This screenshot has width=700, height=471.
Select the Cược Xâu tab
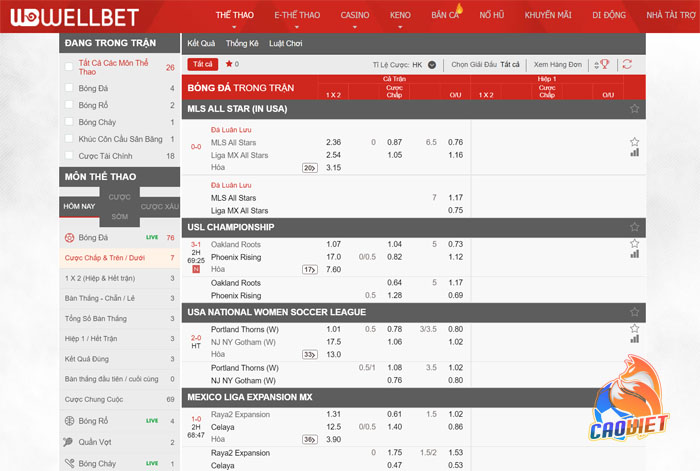tap(160, 206)
